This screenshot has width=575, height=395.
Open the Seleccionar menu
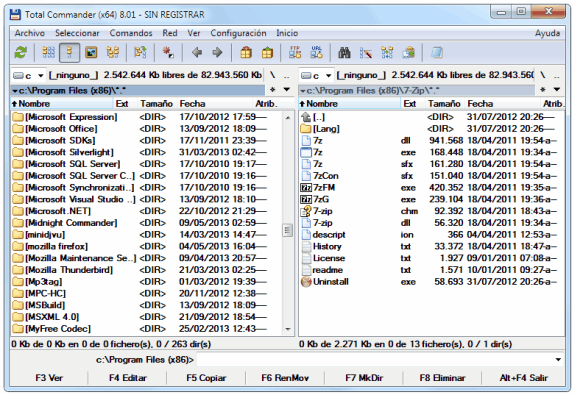tap(77, 33)
